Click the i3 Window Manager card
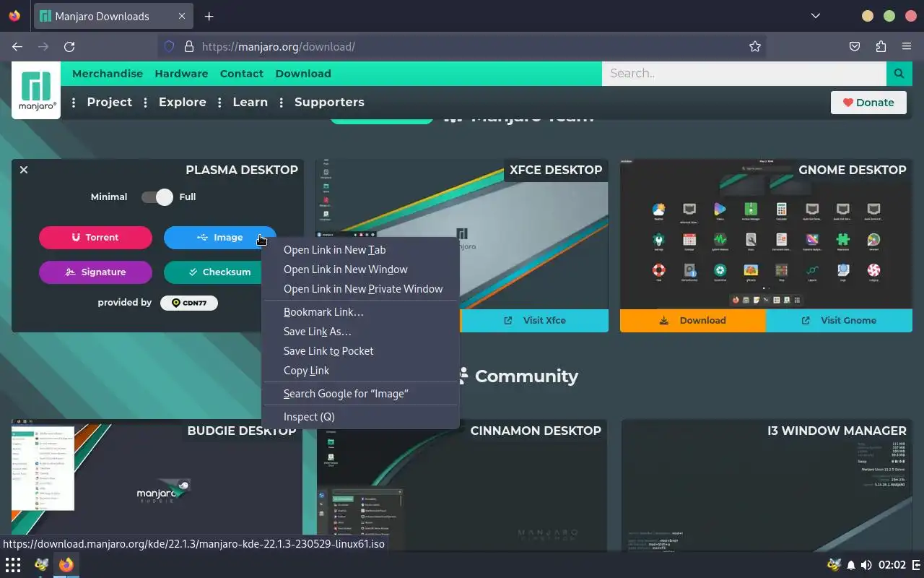 766,486
